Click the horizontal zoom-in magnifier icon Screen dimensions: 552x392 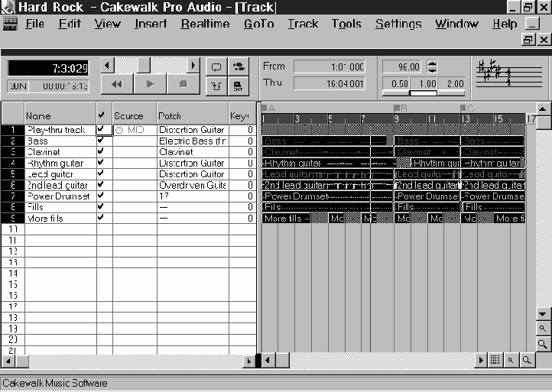click(527, 359)
